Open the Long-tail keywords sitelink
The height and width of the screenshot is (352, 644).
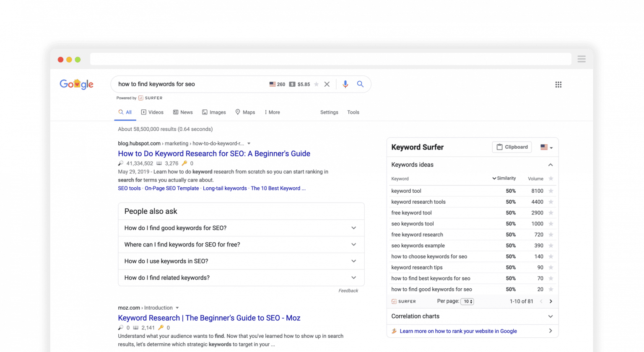tap(225, 188)
